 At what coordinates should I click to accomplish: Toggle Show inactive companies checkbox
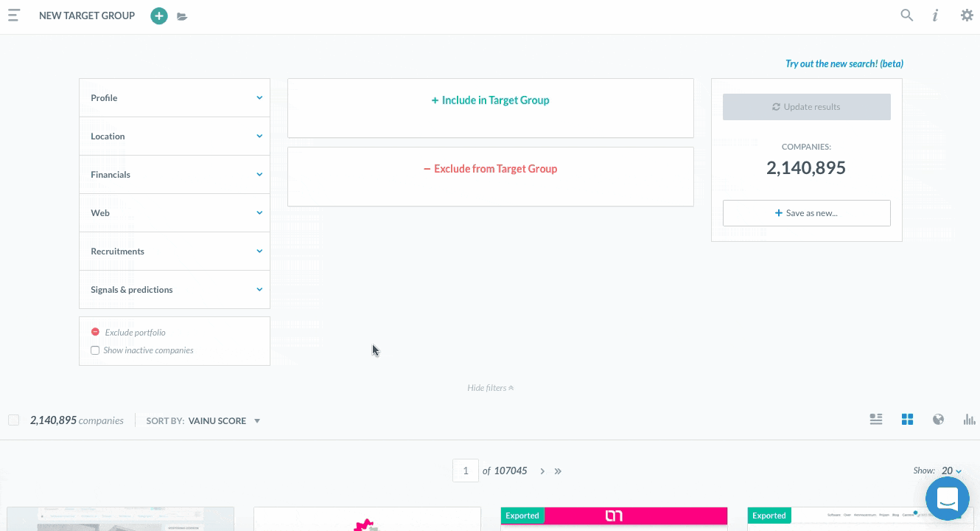tap(95, 350)
